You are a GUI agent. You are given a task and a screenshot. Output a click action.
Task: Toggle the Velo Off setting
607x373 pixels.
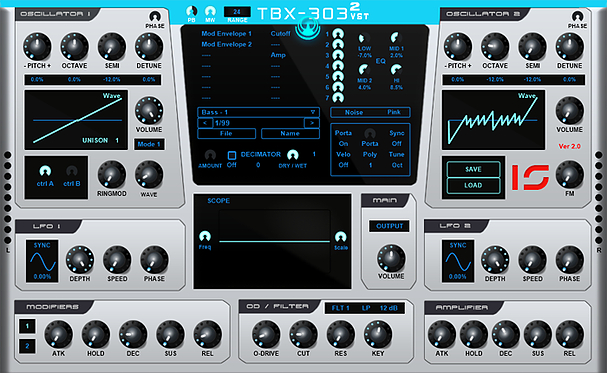coord(343,165)
